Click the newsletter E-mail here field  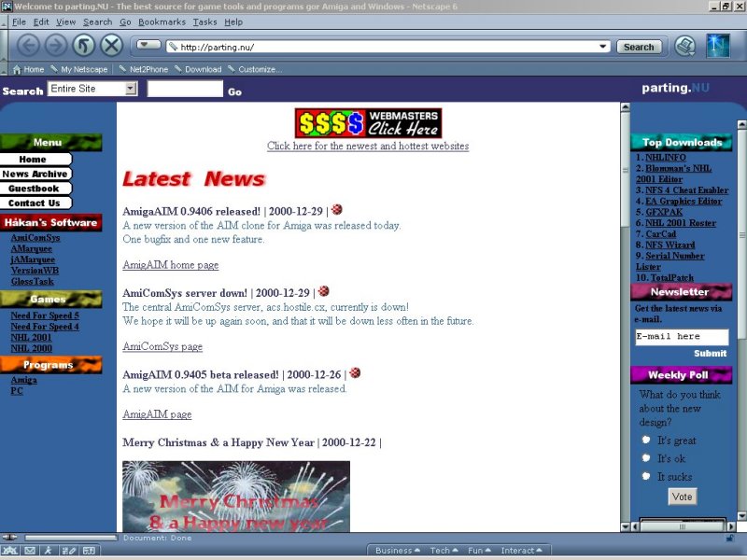pyautogui.click(x=682, y=337)
